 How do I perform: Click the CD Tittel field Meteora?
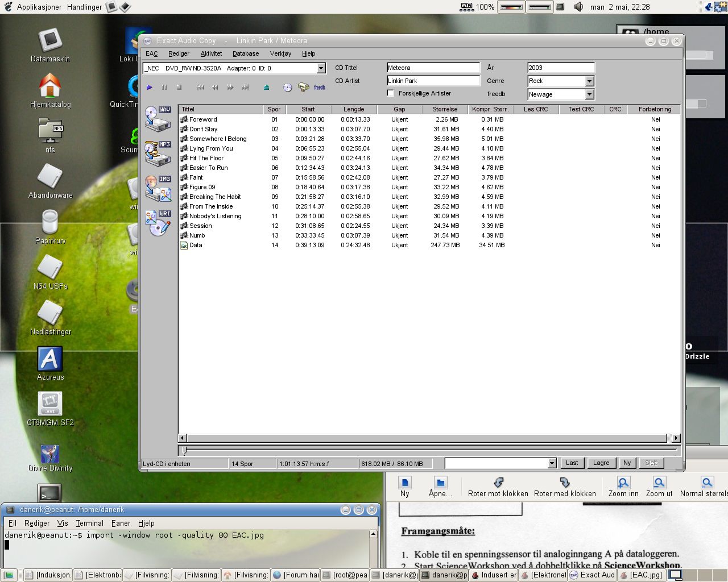[433, 68]
